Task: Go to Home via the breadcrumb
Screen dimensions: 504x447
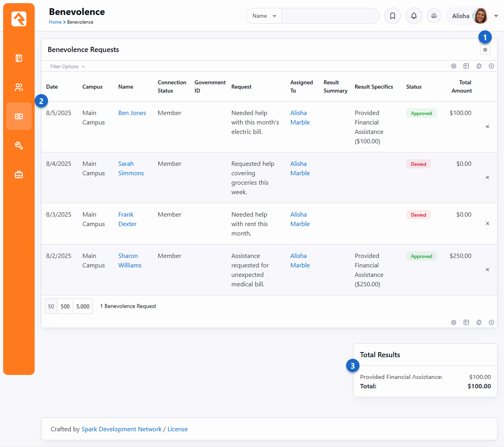Action: click(x=55, y=22)
